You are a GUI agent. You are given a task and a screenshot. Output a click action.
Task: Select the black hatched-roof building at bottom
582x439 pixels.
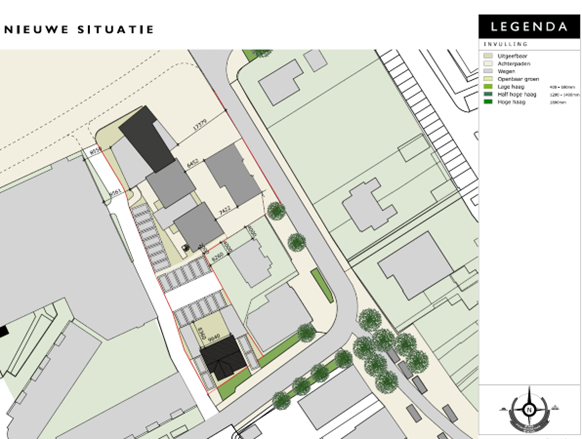(223, 358)
